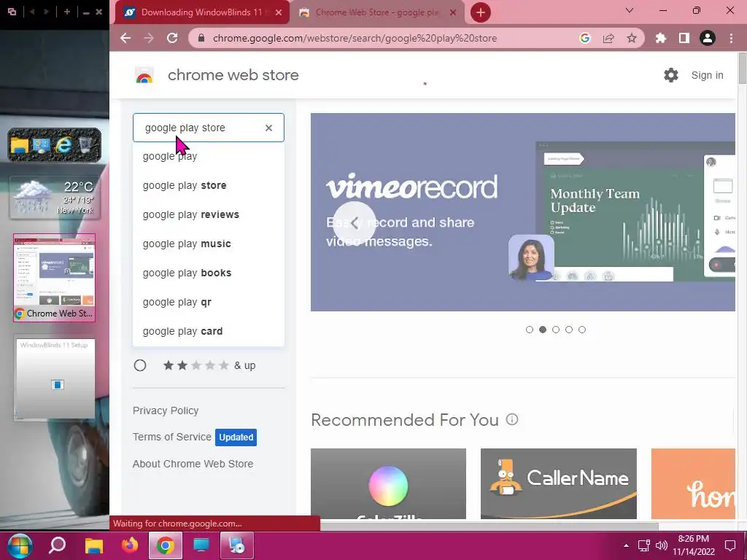Open the vimeo record banner
The image size is (747, 560).
522,212
